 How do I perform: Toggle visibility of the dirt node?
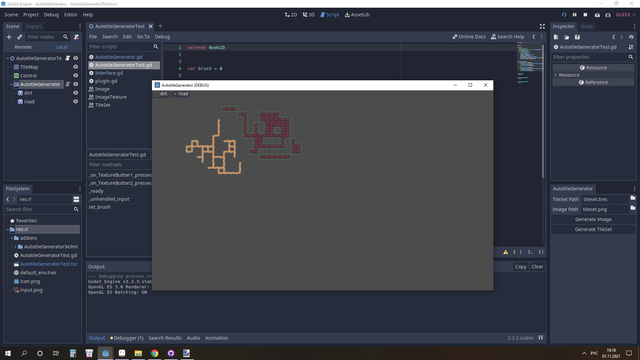click(x=76, y=93)
